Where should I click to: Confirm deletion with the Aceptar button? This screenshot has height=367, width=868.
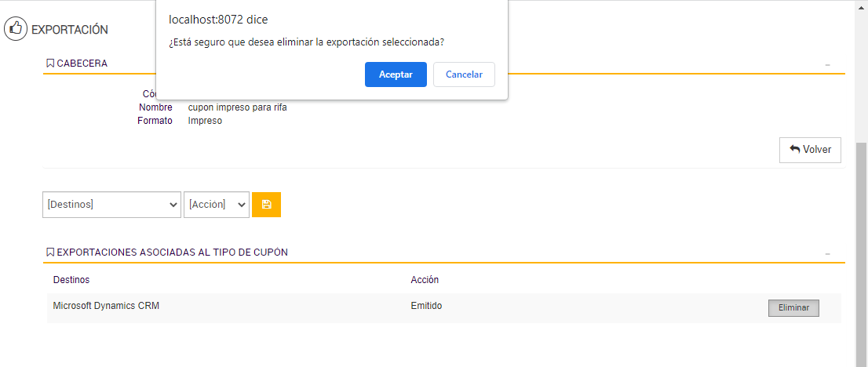pos(396,74)
